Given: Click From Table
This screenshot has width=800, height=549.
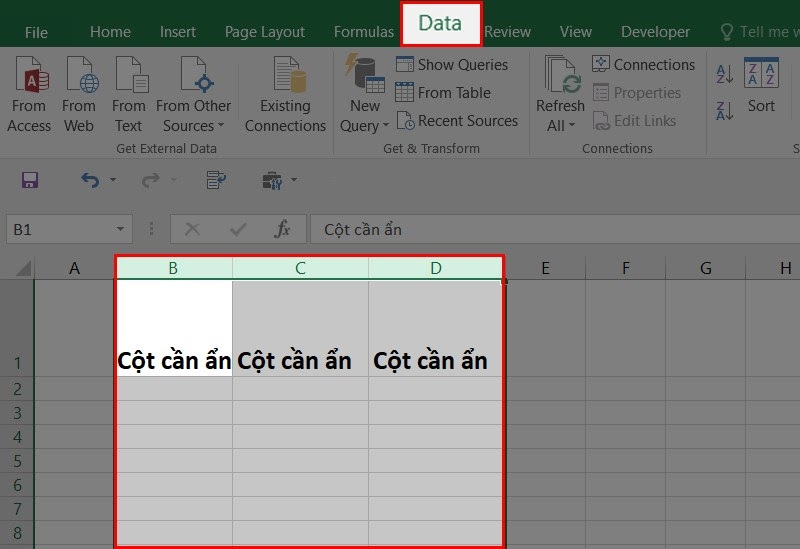Looking at the screenshot, I should click(443, 92).
